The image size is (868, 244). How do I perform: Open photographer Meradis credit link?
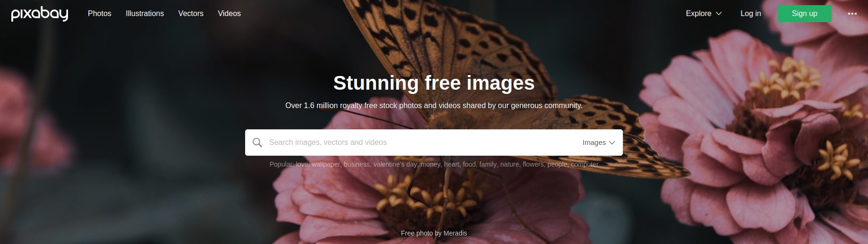pos(455,233)
